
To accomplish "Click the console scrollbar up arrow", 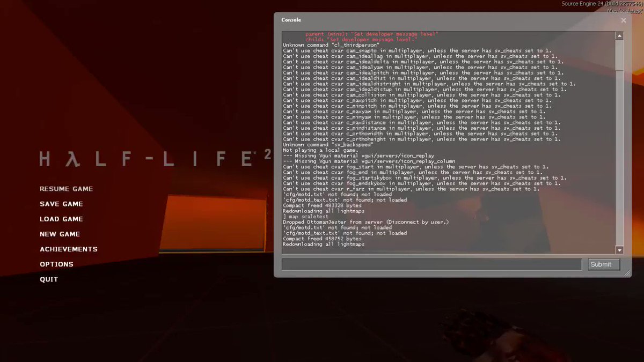I will pyautogui.click(x=619, y=36).
